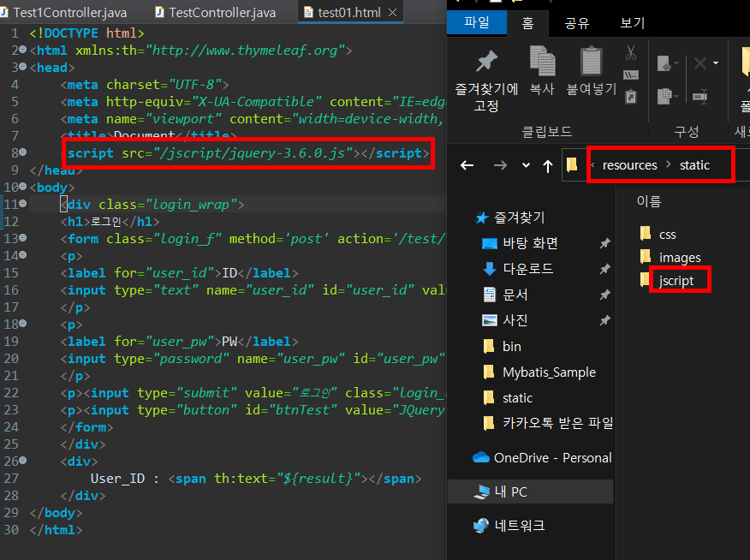Collapse the html tag fold on line 2
Viewport: 750px width, 560px height.
(22, 50)
